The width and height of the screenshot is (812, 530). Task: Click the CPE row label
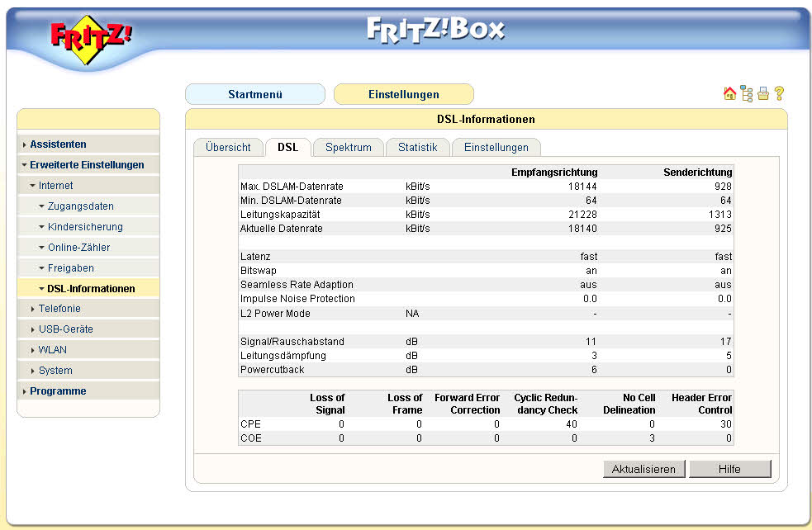pyautogui.click(x=250, y=424)
